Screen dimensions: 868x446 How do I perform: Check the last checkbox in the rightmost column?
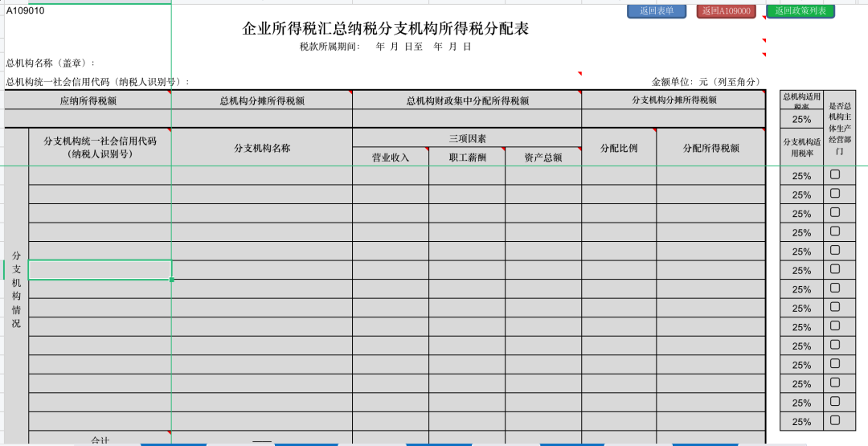pyautogui.click(x=835, y=420)
